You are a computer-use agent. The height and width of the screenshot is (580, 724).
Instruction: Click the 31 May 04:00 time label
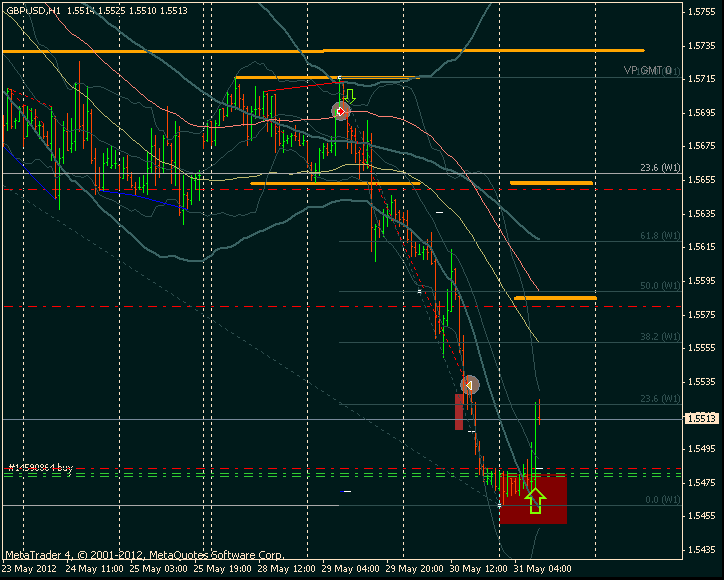[x=543, y=568]
